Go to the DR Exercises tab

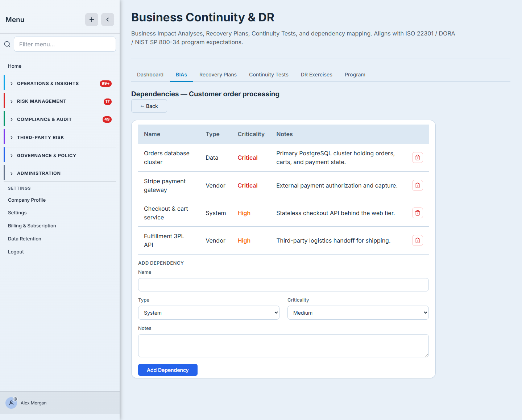316,75
